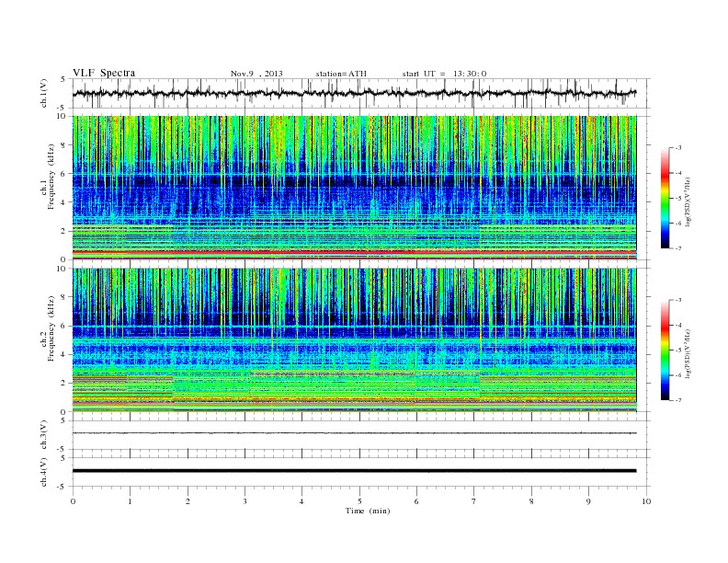Screen dimensions: 728x563
Task: Click the "10" tick on the time axis
Action: (x=646, y=501)
